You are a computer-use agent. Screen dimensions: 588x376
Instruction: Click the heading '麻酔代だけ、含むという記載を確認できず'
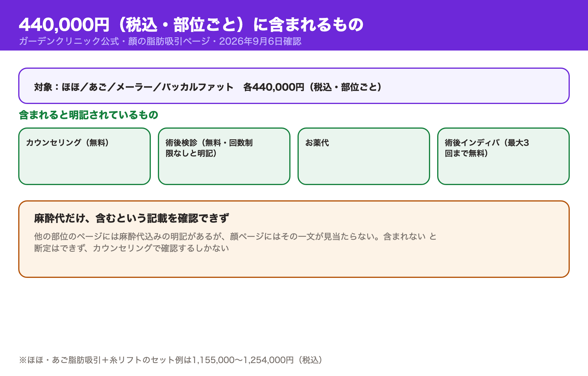131,218
